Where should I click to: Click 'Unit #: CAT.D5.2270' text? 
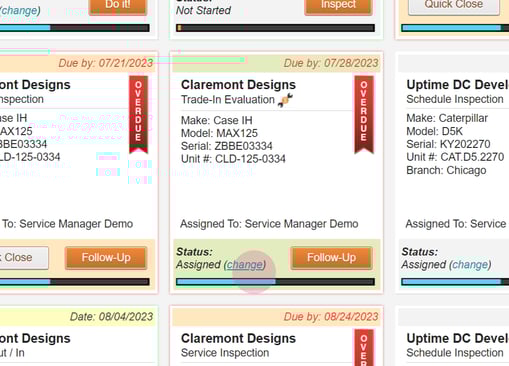(455, 157)
